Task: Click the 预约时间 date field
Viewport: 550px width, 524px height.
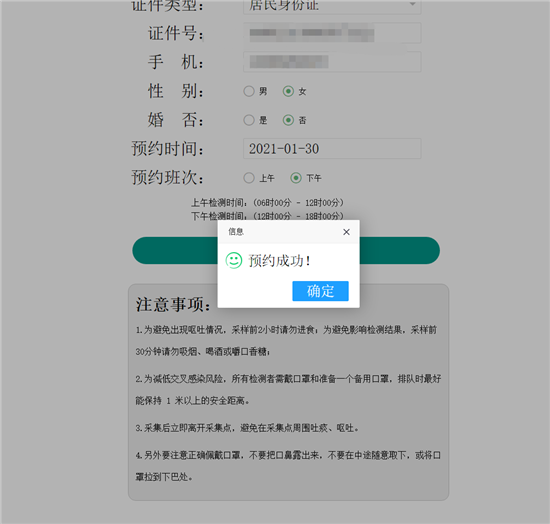Action: click(332, 148)
